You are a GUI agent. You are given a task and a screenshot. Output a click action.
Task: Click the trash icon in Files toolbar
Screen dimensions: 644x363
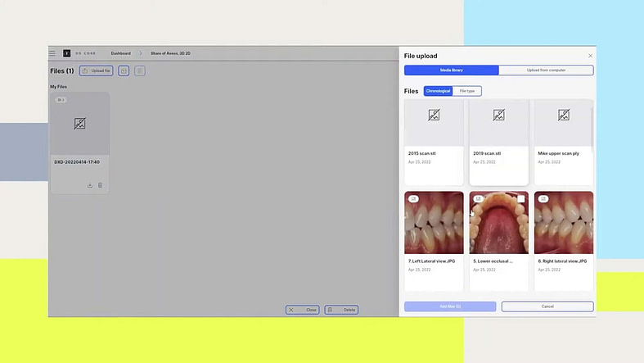pyautogui.click(x=140, y=70)
